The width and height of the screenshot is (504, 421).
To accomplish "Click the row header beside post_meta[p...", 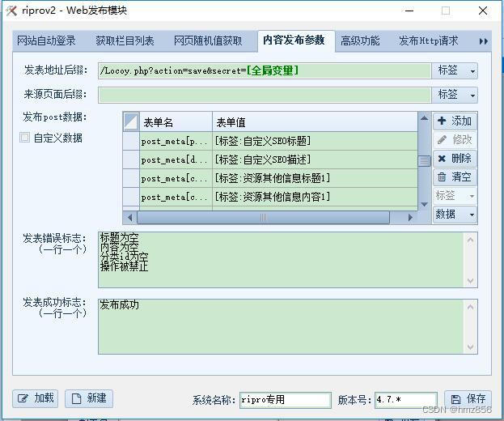I will [x=131, y=141].
